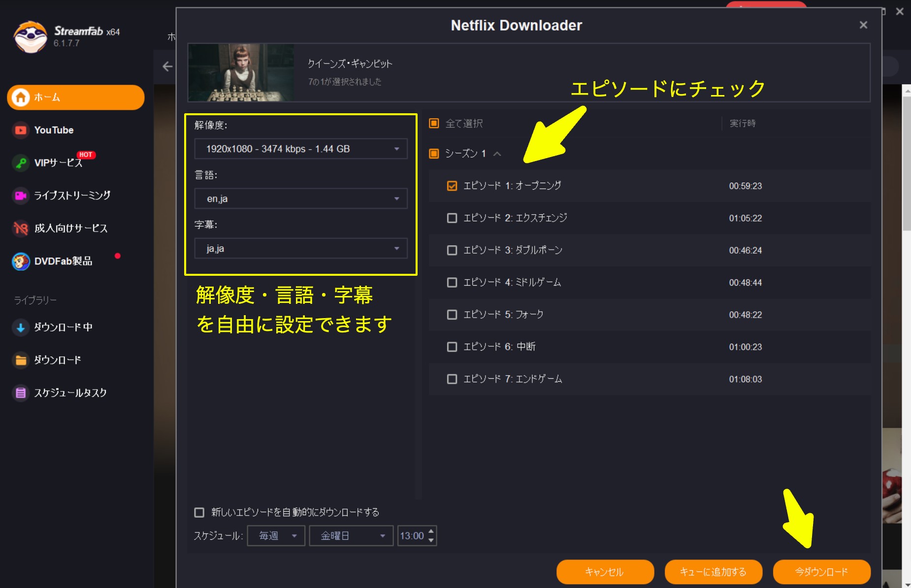The height and width of the screenshot is (588, 911).
Task: Check エピソード 3: ダブルポーン
Action: [452, 250]
